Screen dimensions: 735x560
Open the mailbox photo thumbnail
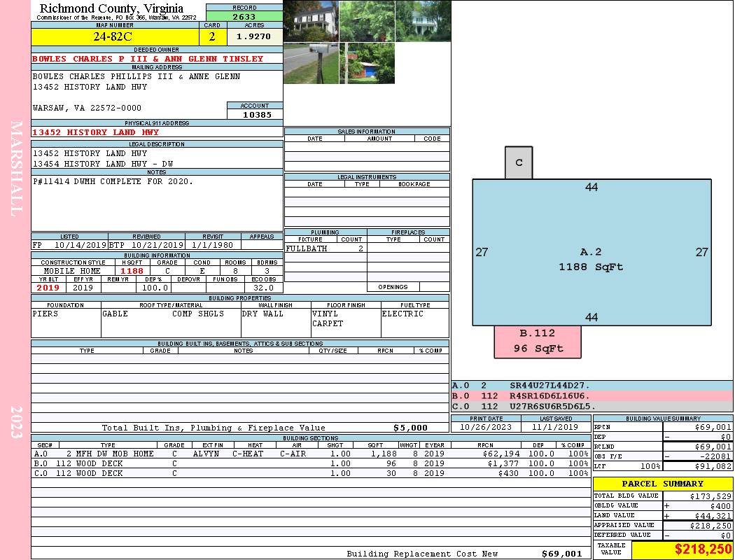click(x=311, y=64)
